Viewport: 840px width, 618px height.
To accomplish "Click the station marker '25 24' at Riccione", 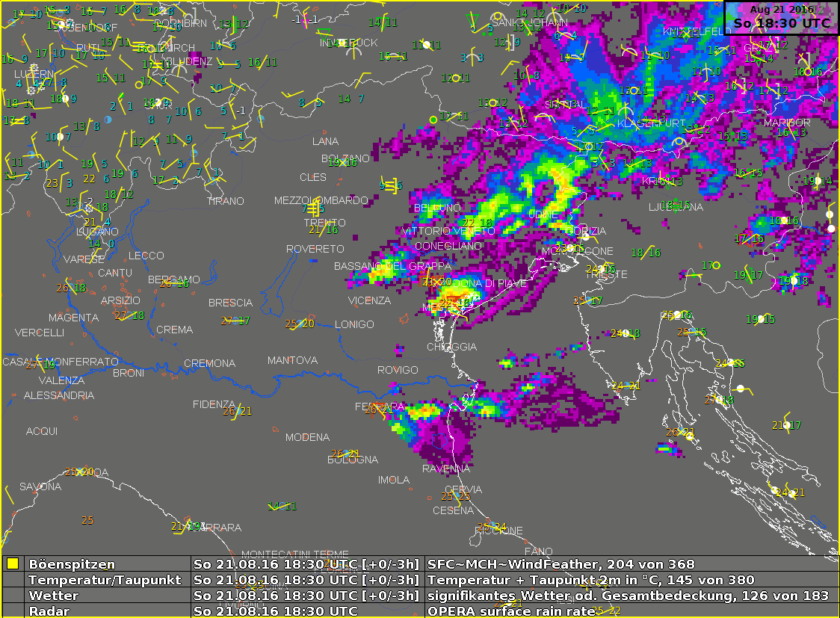I will tap(492, 526).
